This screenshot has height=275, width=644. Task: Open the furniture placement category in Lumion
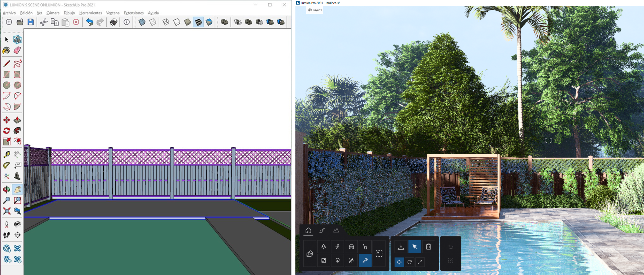click(365, 246)
